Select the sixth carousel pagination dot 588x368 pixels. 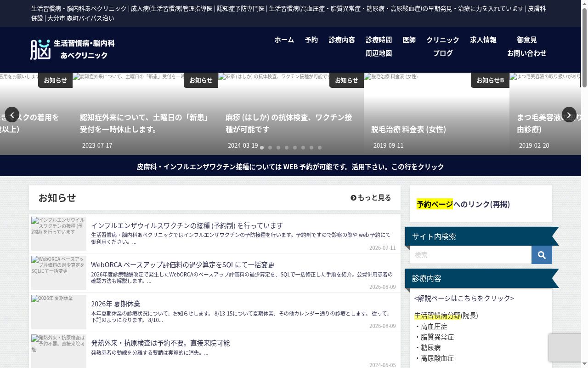[x=303, y=148]
